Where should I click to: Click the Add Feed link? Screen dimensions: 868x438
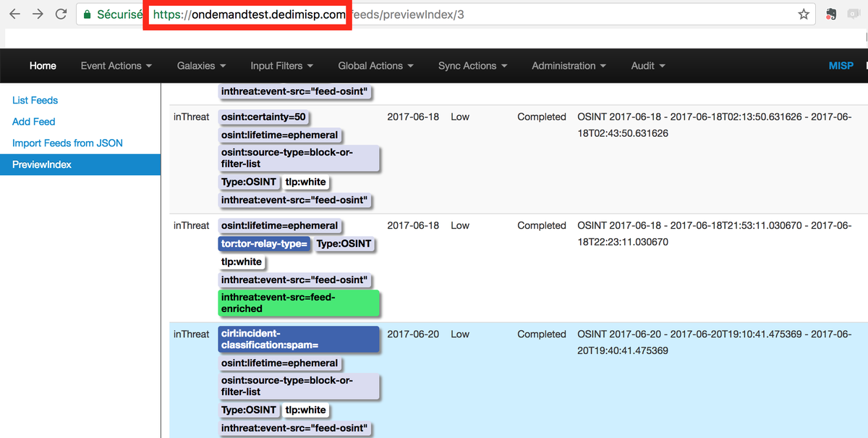click(33, 122)
